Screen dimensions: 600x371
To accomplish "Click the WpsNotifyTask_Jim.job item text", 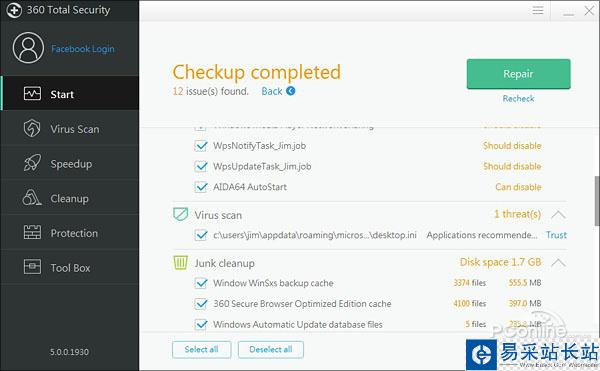I will tap(259, 146).
